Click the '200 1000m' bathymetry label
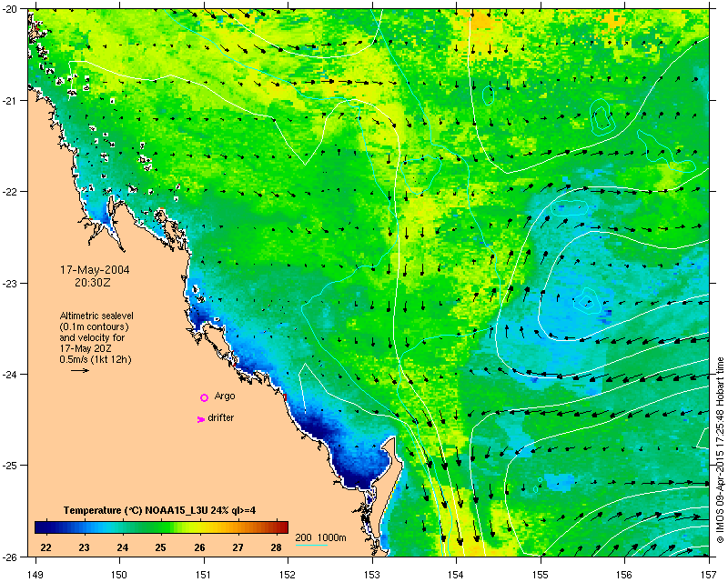 click(x=321, y=537)
